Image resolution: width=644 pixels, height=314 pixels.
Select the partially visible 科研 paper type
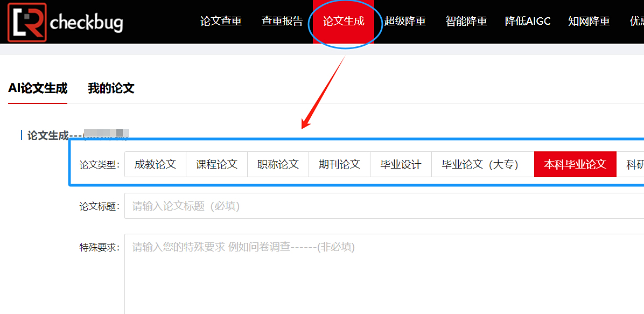tap(634, 164)
